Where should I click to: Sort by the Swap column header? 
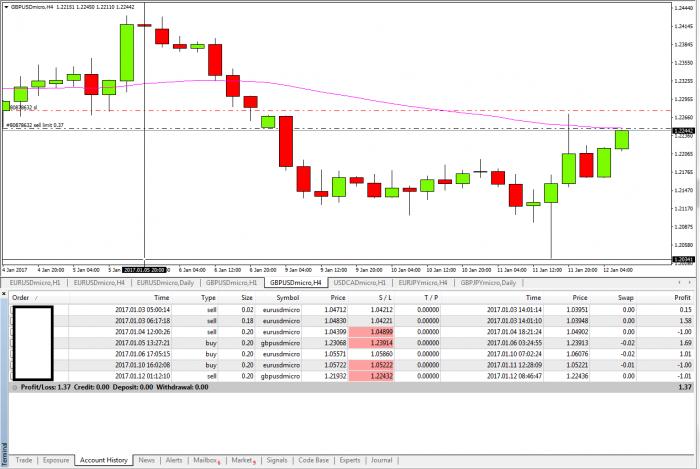(612, 298)
